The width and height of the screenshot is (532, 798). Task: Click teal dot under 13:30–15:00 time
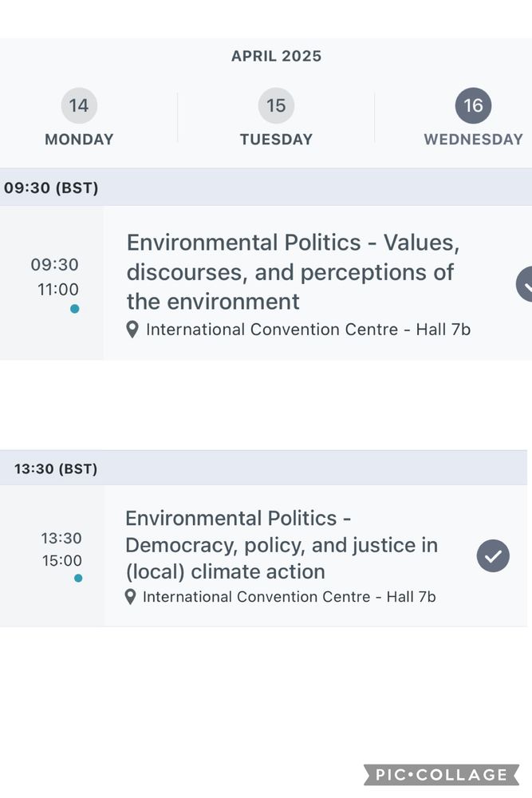click(78, 578)
